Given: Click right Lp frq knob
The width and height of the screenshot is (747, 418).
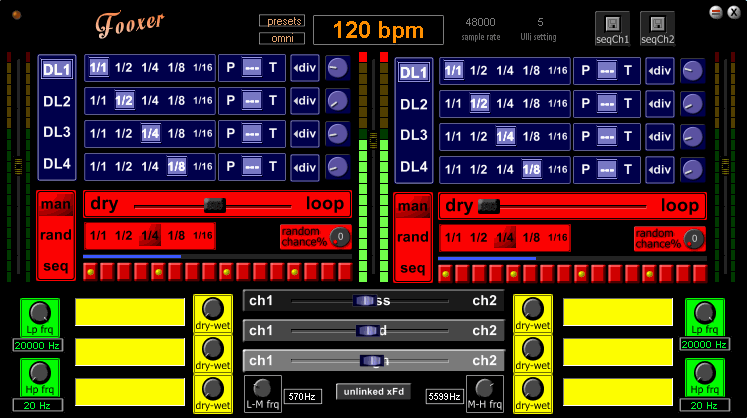Looking at the screenshot, I should tap(704, 313).
